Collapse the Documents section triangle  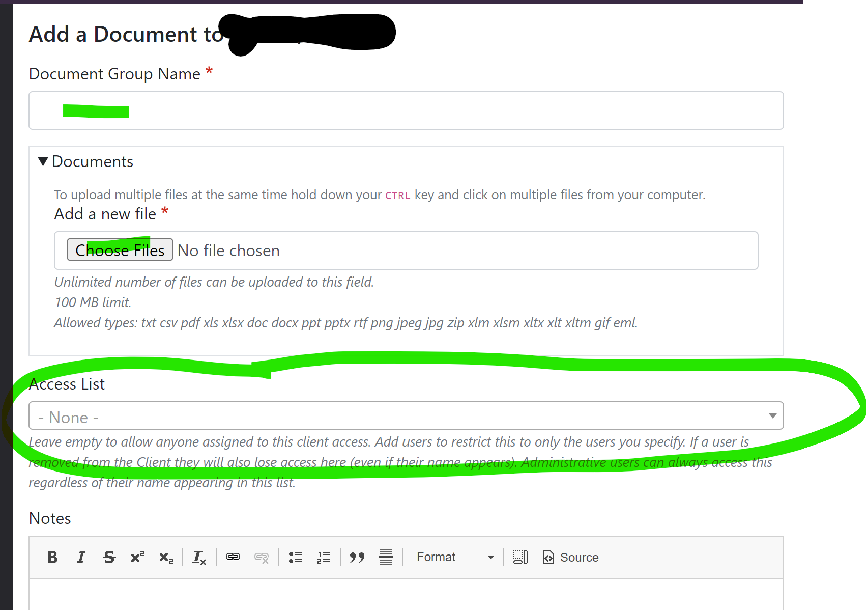43,161
